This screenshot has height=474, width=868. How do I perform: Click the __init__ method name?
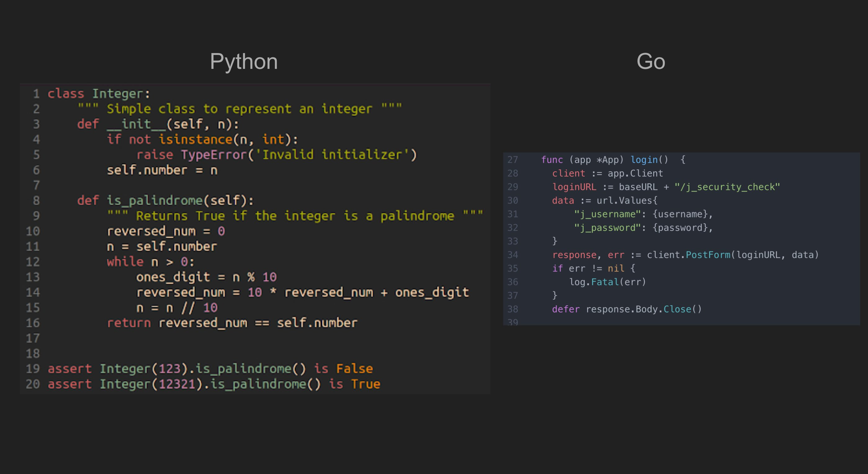pyautogui.click(x=136, y=124)
